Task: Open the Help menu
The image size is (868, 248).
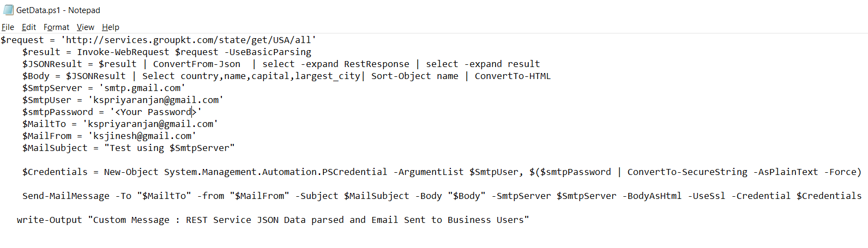Action: pyautogui.click(x=111, y=27)
